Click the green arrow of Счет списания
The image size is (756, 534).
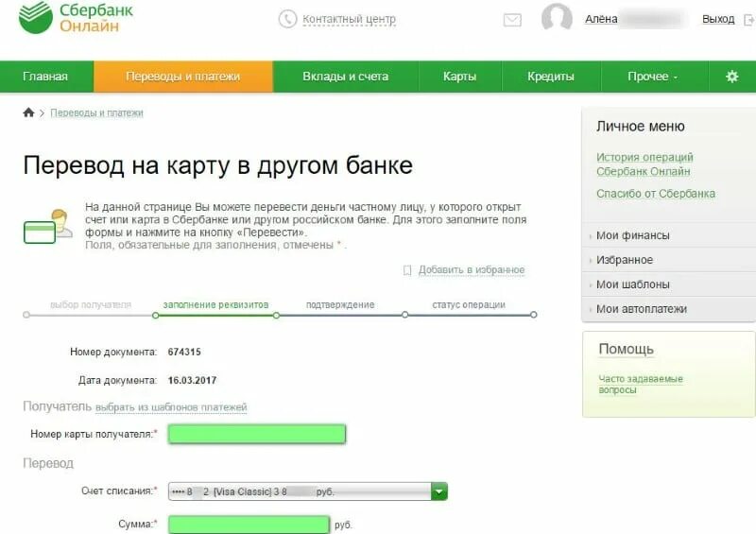click(439, 491)
